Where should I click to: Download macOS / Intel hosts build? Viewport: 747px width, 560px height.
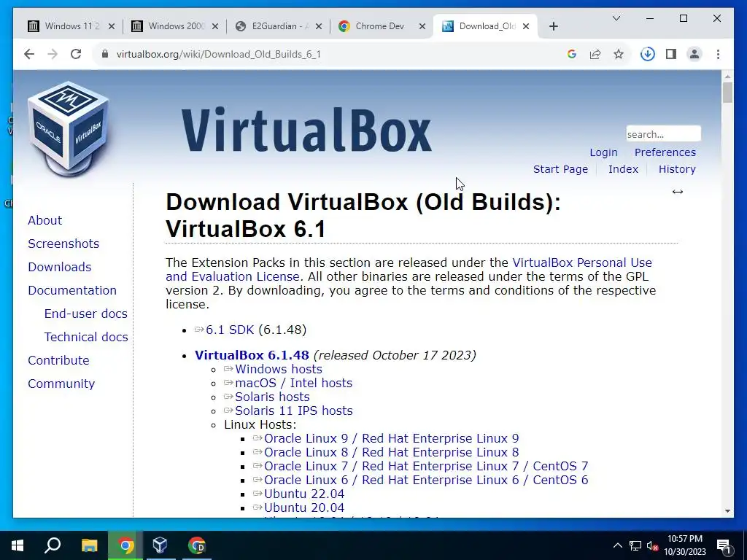click(x=293, y=383)
